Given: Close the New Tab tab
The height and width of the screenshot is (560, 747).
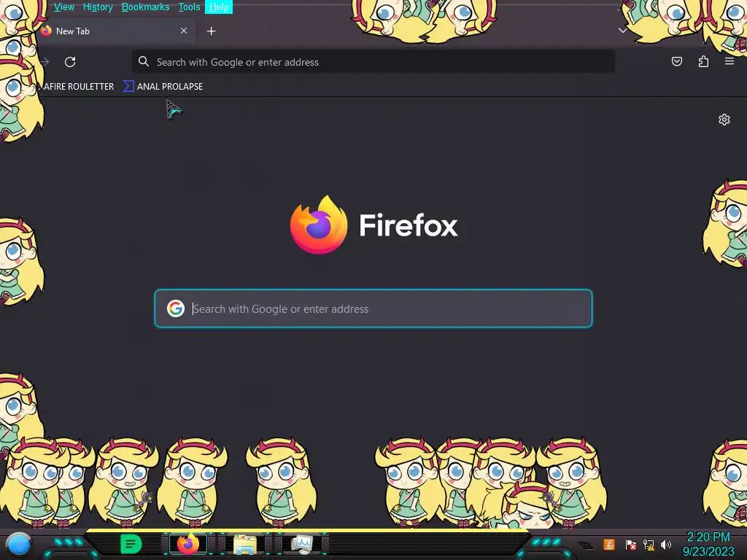Looking at the screenshot, I should click(184, 31).
